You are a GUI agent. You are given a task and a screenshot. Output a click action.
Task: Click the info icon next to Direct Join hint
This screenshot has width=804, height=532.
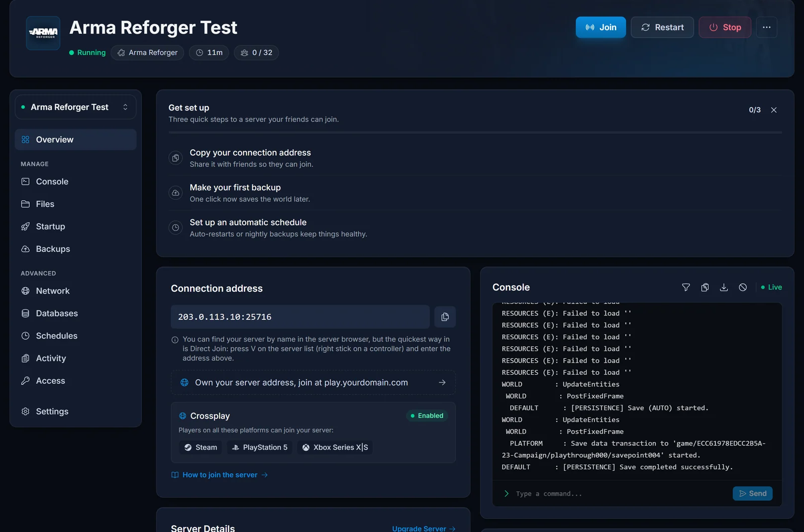[x=175, y=340]
